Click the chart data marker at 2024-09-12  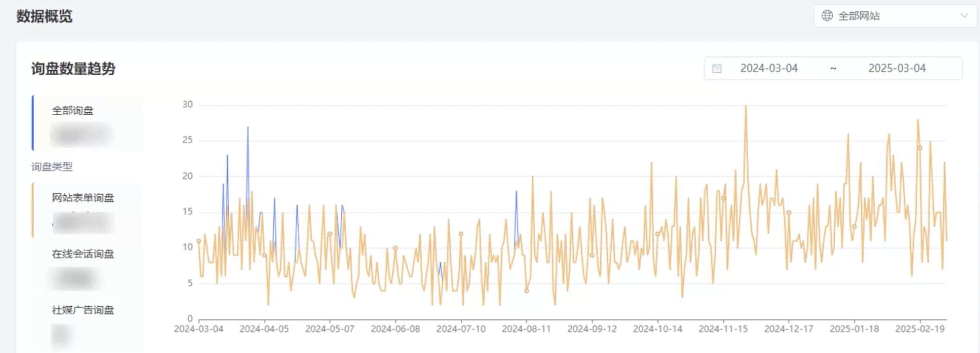click(x=592, y=255)
